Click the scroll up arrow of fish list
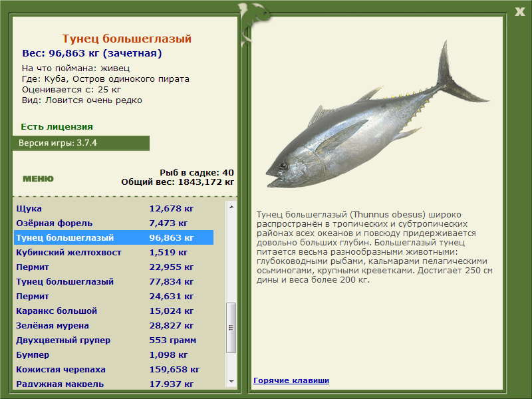This screenshot has height=399, width=532. pyautogui.click(x=231, y=207)
